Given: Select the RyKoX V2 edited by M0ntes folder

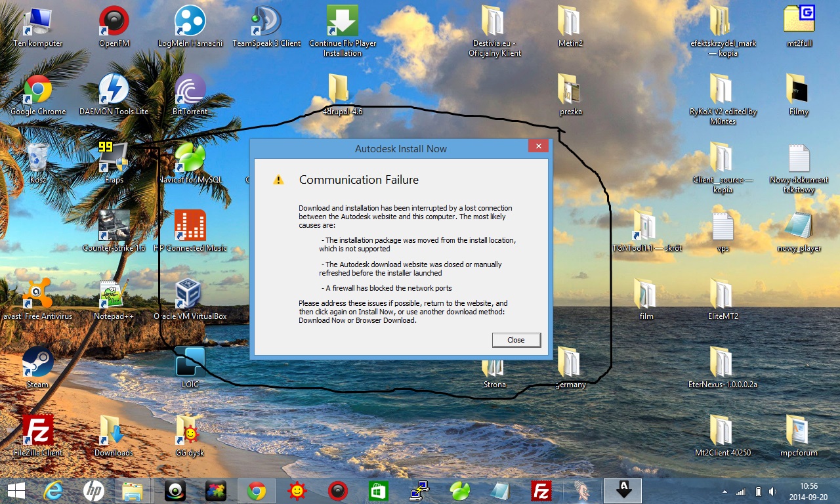Looking at the screenshot, I should point(723,100).
